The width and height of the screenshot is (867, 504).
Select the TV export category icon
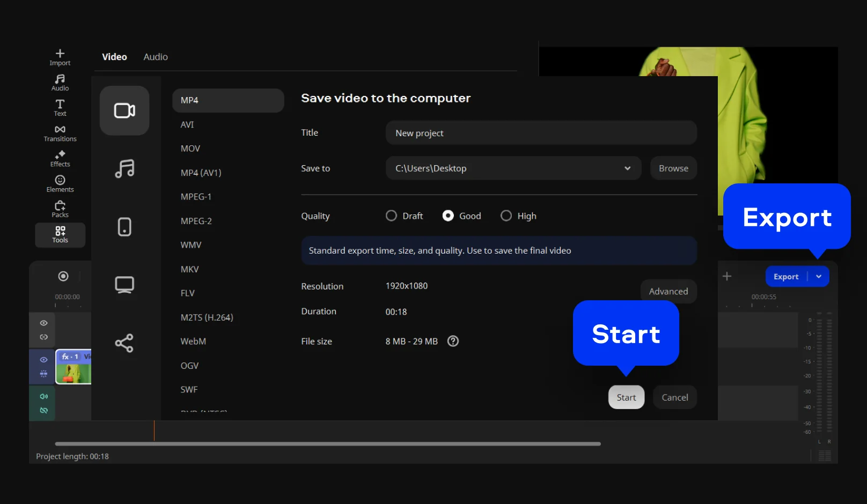[x=124, y=285]
